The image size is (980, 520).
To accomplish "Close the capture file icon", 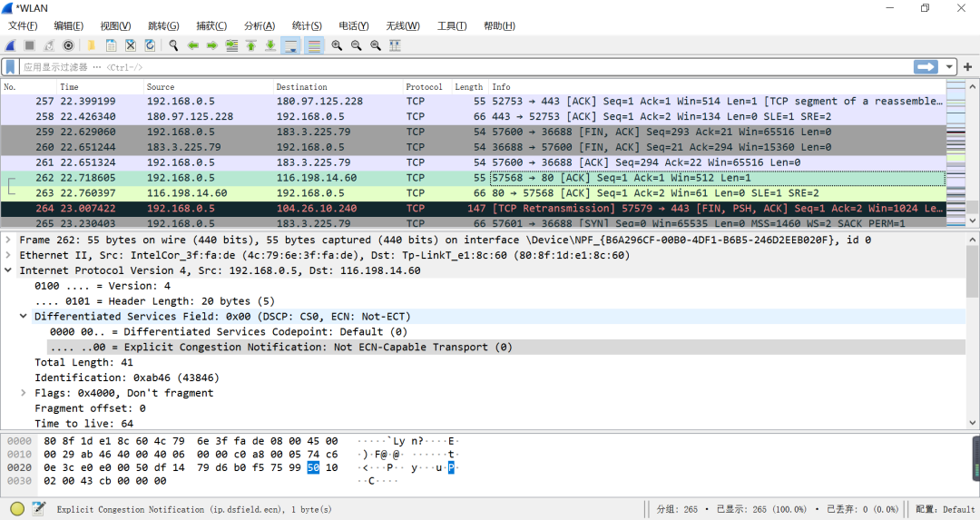I will (130, 45).
